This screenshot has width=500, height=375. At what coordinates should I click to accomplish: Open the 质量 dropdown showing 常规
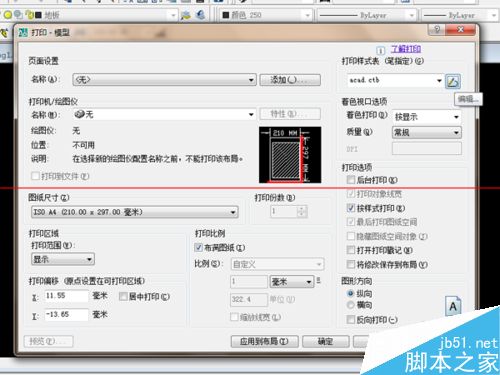point(427,133)
